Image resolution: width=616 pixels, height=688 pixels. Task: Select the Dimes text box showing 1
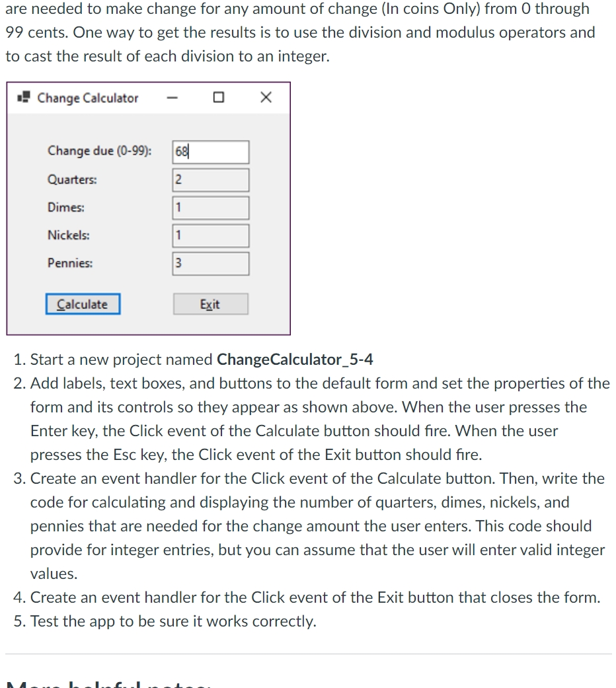click(210, 208)
